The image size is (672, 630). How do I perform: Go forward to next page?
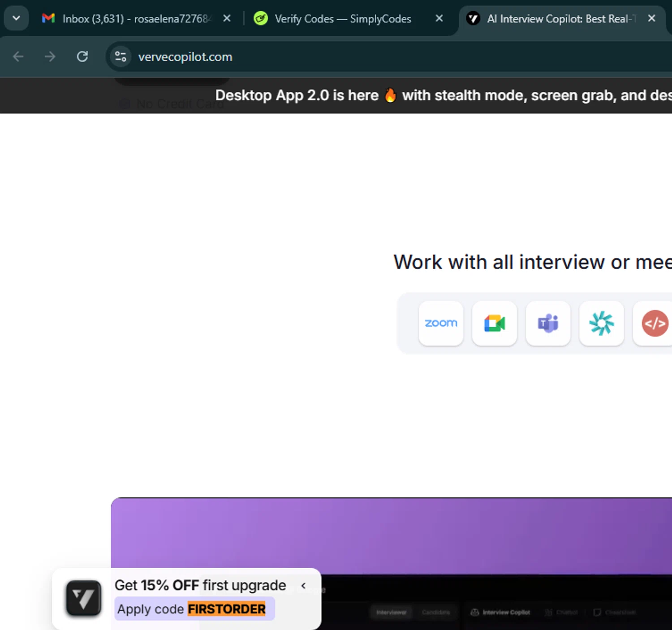tap(50, 56)
